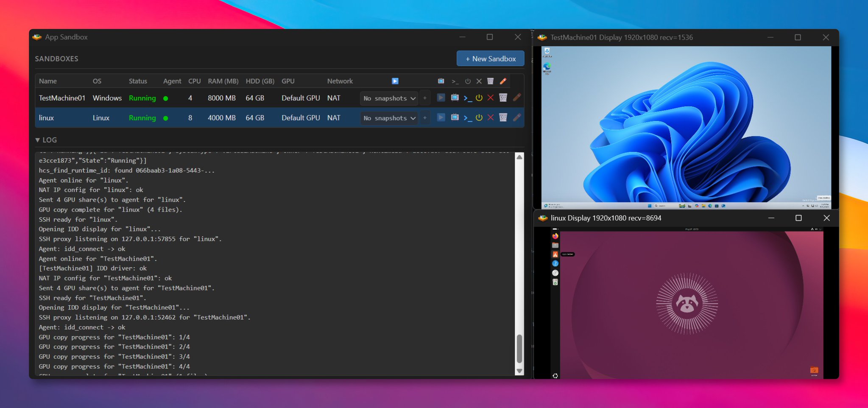Screen dimensions: 868x408
Task: Open display viewer for TestMachine01 row
Action: click(x=455, y=98)
